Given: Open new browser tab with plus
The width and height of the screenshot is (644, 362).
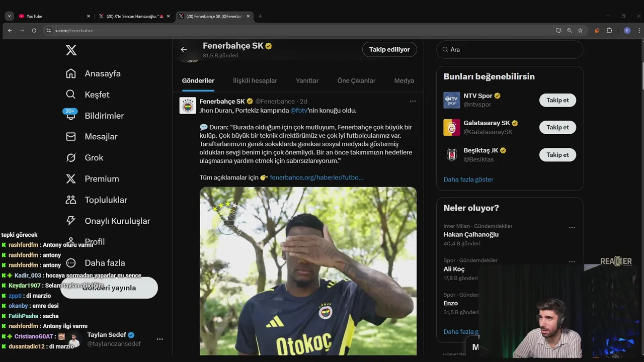Looking at the screenshot, I should coord(260,16).
